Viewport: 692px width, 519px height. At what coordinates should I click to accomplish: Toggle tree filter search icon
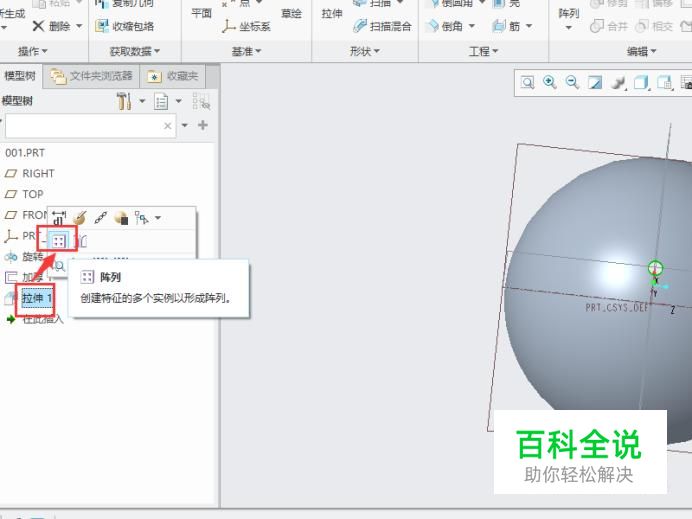click(201, 102)
